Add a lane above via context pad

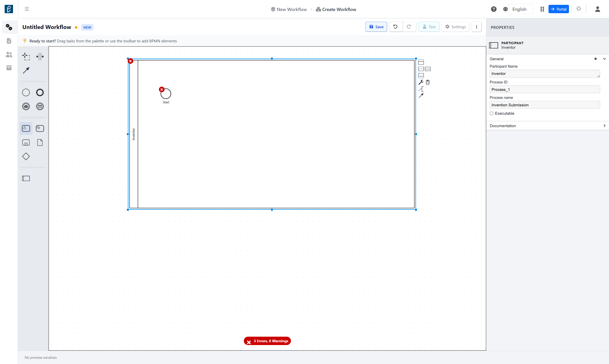[x=421, y=62]
